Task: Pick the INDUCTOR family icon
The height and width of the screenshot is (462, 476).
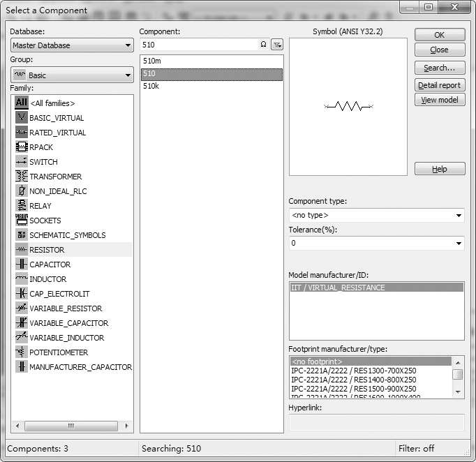Action: point(22,279)
